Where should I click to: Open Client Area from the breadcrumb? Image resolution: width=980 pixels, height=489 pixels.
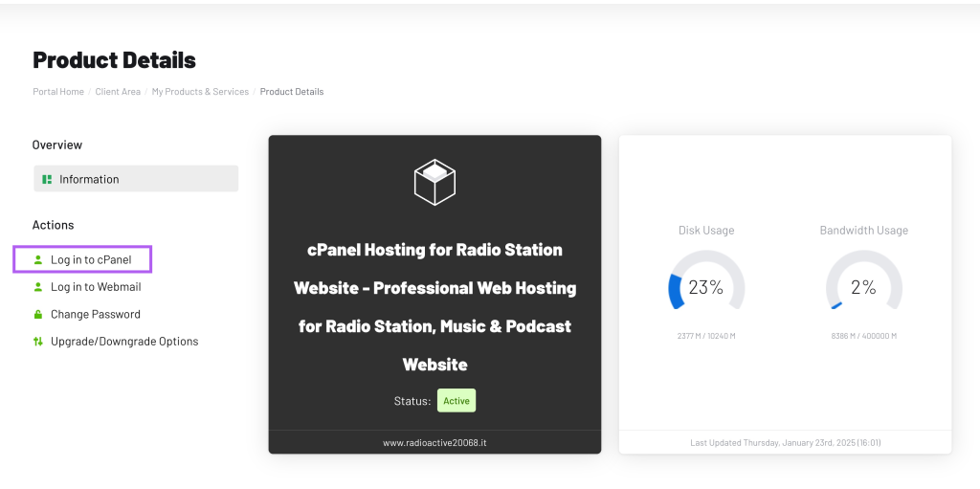click(x=118, y=92)
